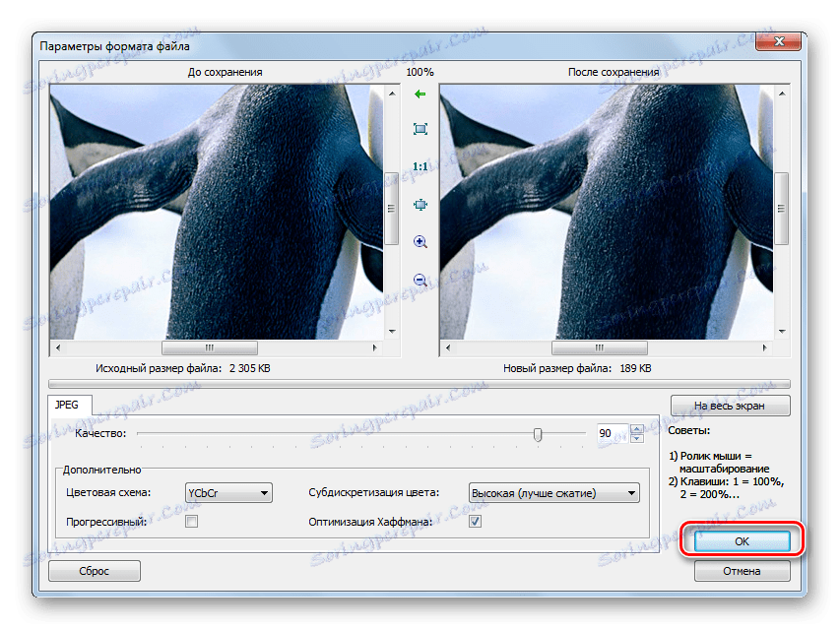Click the center-view crosshair icon
Image resolution: width=840 pixels, height=630 pixels.
420,205
